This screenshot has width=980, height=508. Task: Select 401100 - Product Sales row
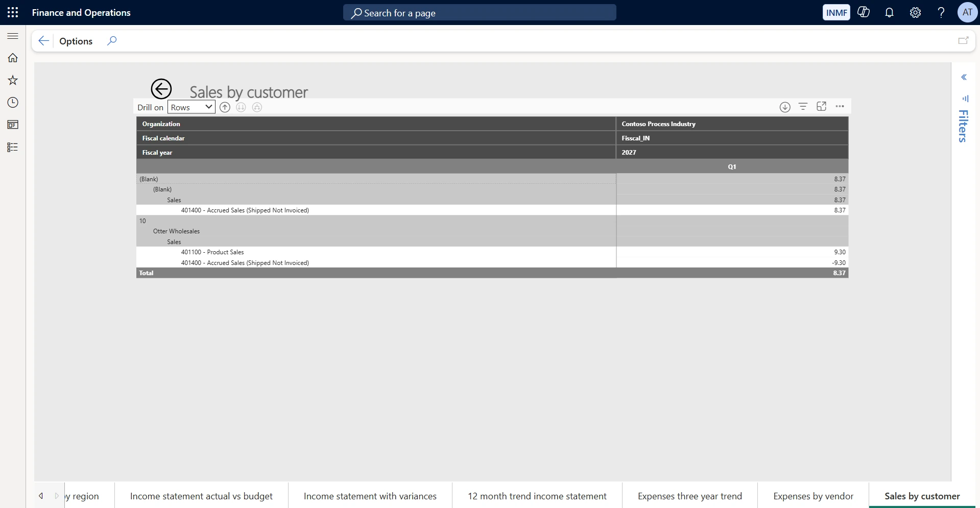click(x=492, y=252)
